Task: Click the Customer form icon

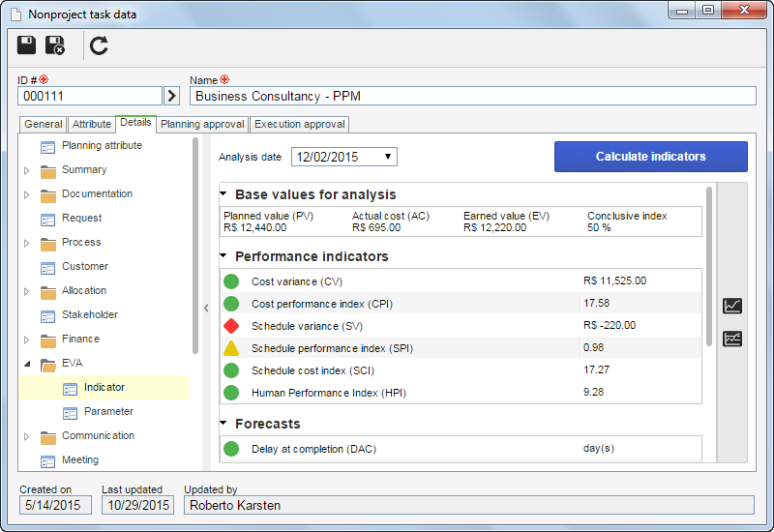Action: (47, 268)
